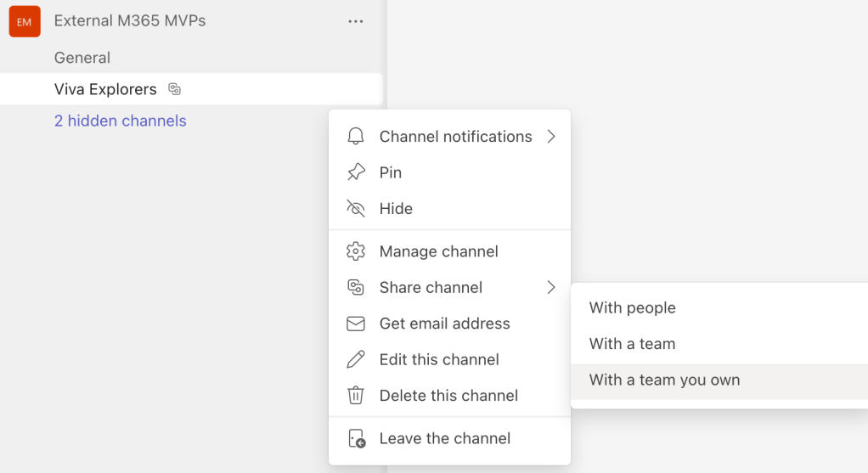Image resolution: width=868 pixels, height=473 pixels.
Task: Show the 2 hidden channels
Action: coord(120,121)
